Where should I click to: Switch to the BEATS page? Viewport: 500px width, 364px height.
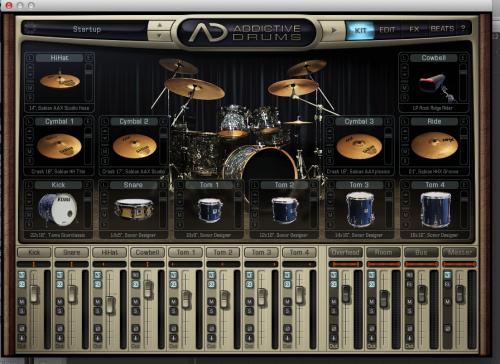pyautogui.click(x=442, y=29)
